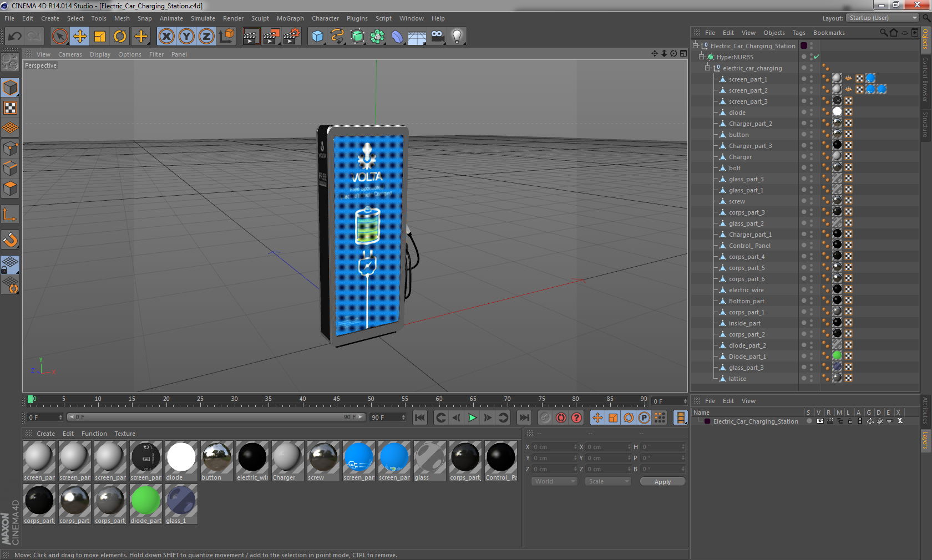Select the screen_part_1 object

[748, 79]
